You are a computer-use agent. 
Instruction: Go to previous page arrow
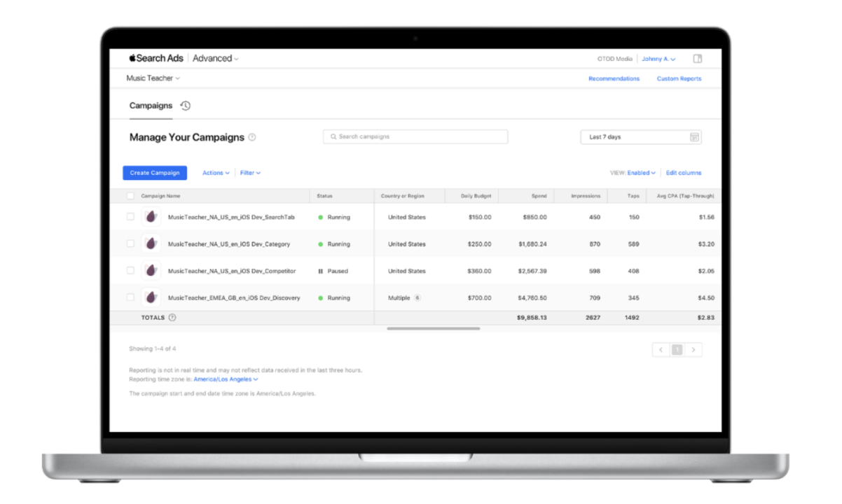click(661, 350)
